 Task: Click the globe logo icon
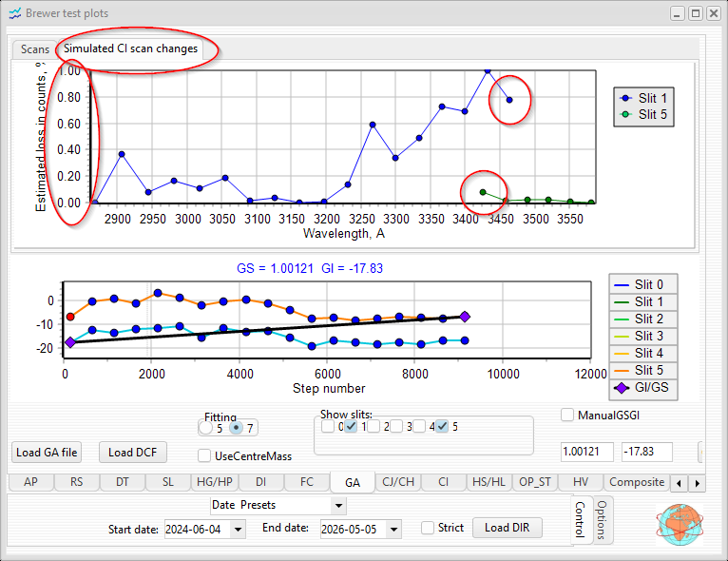(680, 524)
